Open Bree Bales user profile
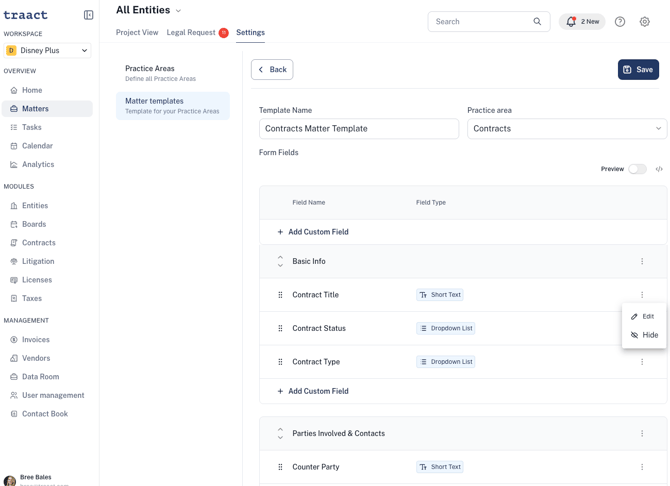The height and width of the screenshot is (486, 670). [x=36, y=480]
